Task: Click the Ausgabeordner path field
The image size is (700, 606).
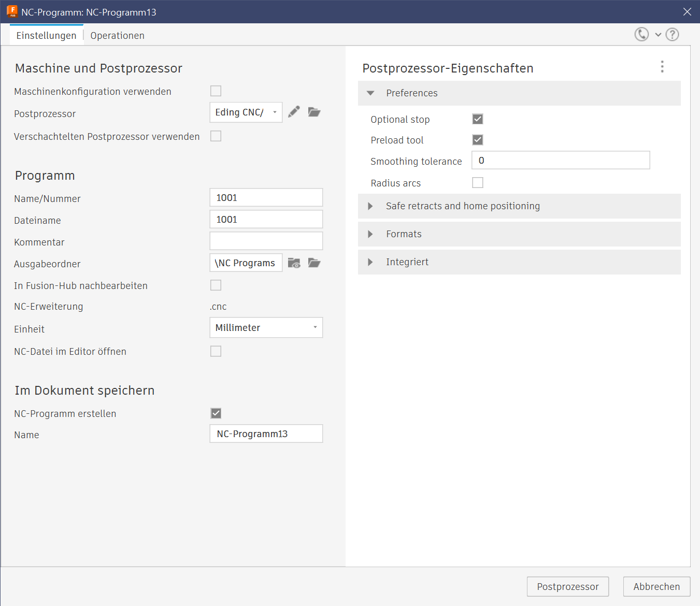Action: tap(246, 263)
